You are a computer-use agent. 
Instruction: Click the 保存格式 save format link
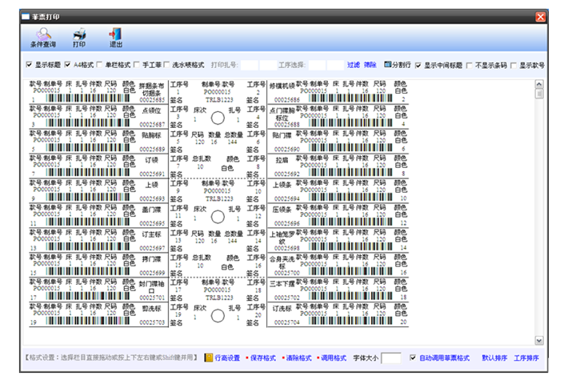262,358
